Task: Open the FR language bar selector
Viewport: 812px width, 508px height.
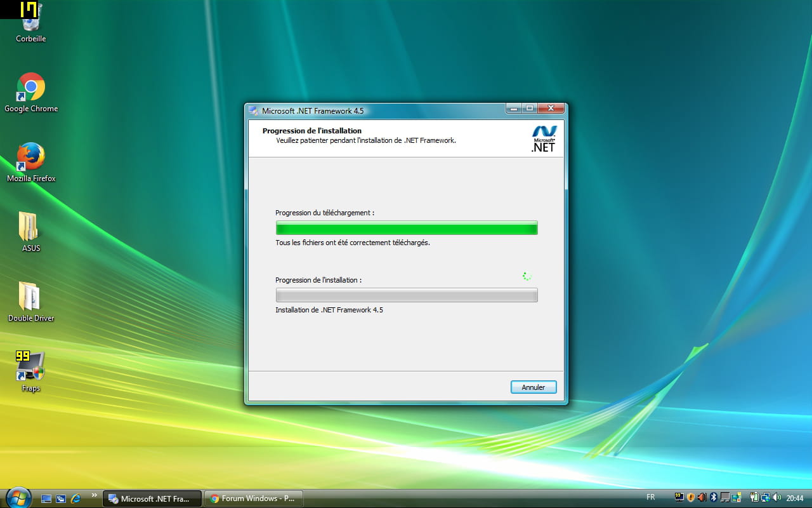Action: click(650, 497)
